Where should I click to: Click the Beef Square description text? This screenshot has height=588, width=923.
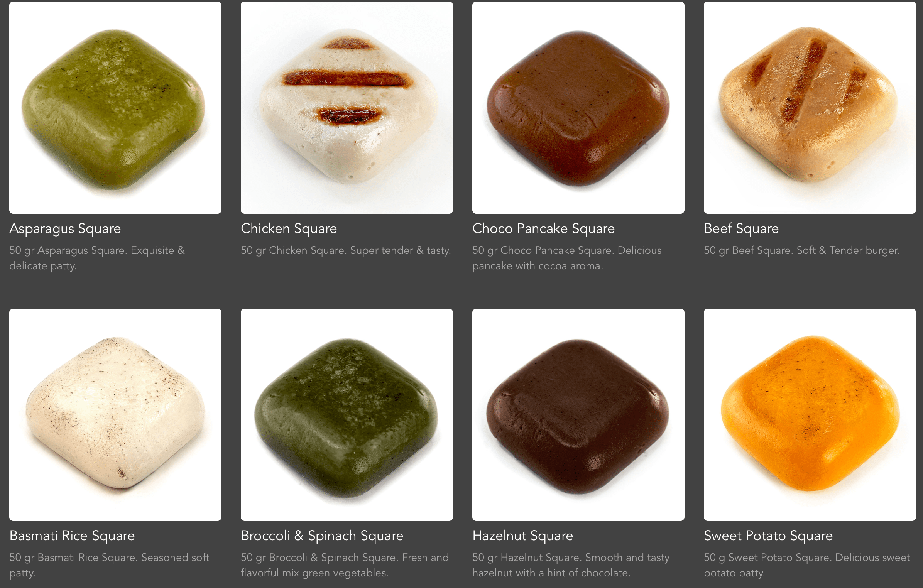tap(801, 250)
